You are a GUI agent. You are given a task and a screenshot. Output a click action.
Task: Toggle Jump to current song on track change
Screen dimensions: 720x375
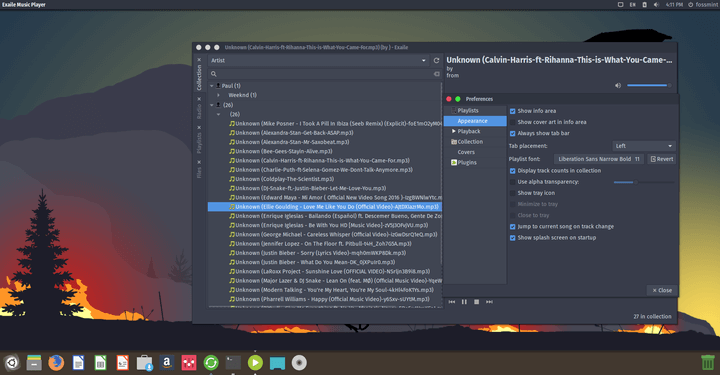[512, 227]
